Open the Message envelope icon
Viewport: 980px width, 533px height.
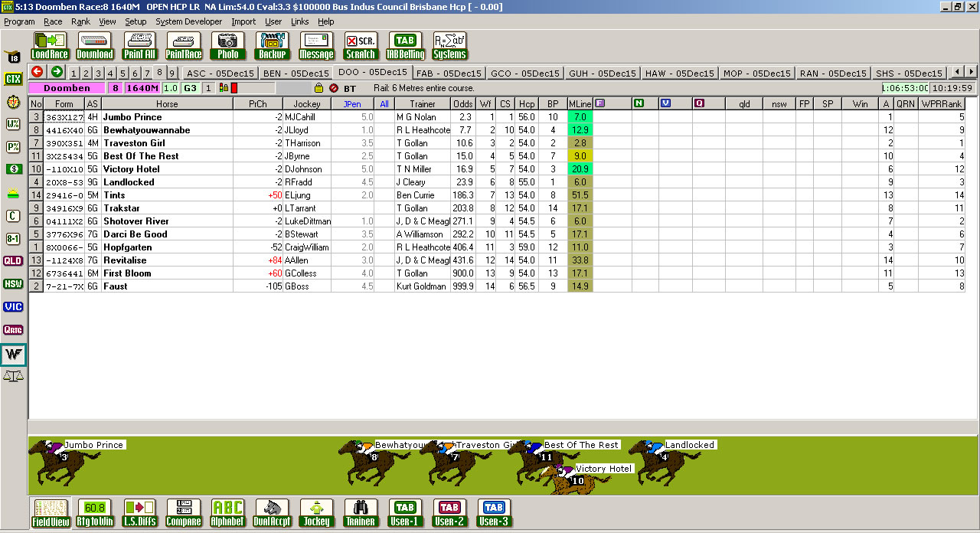[x=316, y=46]
